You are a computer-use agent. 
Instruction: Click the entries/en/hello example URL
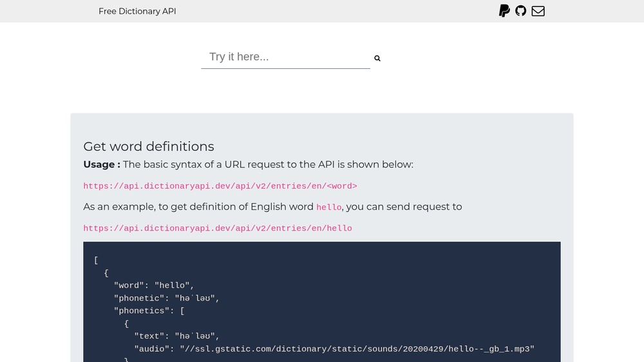click(x=218, y=229)
